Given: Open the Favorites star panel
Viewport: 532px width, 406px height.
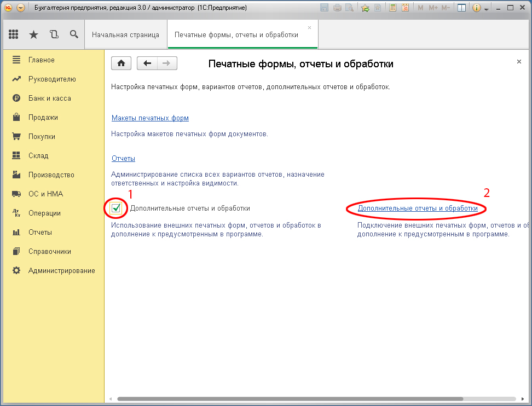Looking at the screenshot, I should pyautogui.click(x=33, y=34).
